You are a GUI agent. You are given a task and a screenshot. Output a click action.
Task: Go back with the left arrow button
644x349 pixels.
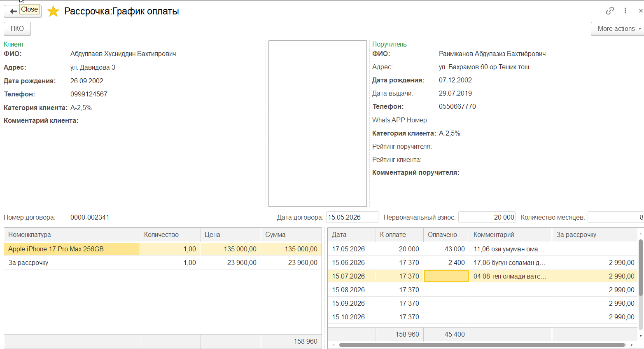13,11
